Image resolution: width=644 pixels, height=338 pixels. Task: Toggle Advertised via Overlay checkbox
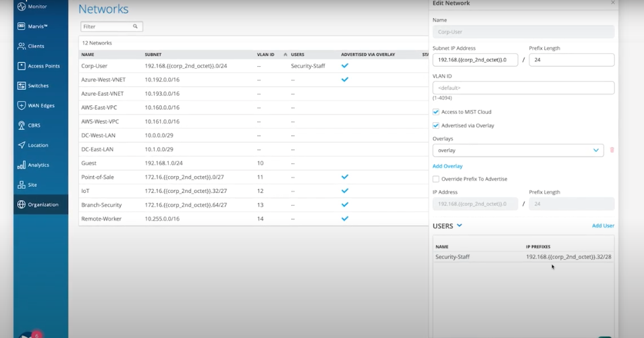click(436, 125)
